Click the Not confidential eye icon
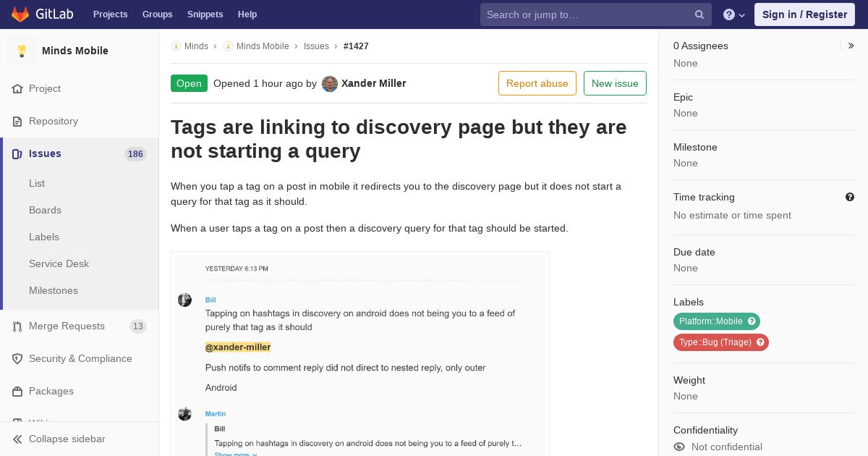Viewport: 868px width, 456px height. [679, 447]
